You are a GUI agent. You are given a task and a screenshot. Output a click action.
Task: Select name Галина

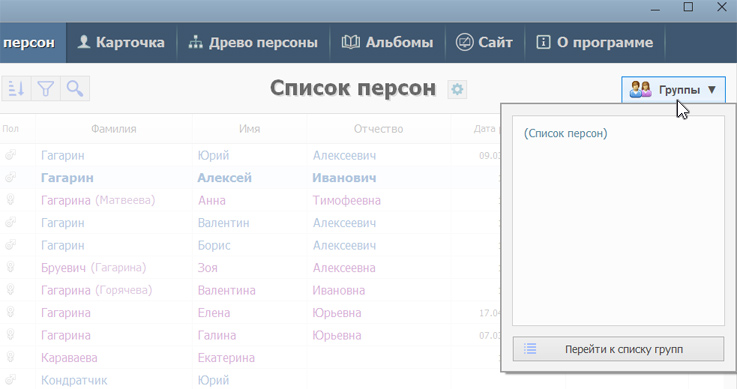[x=217, y=336]
